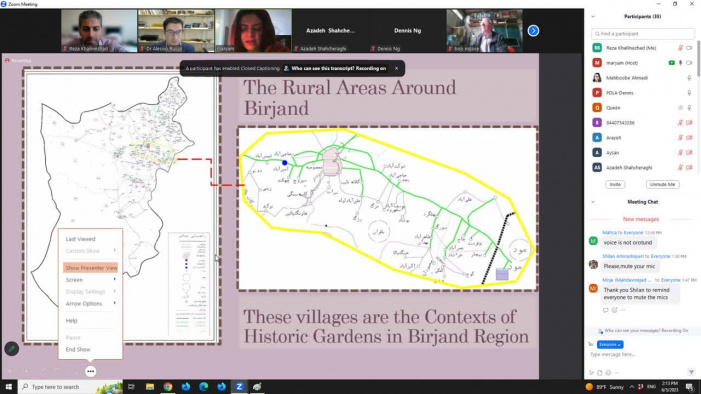Toggle the microphone icon next to Queen
Viewport: 701px width, 394px height.
[x=689, y=108]
